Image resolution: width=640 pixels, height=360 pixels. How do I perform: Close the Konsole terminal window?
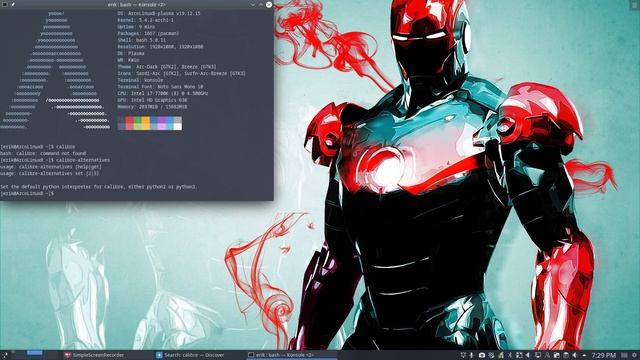coord(269,4)
